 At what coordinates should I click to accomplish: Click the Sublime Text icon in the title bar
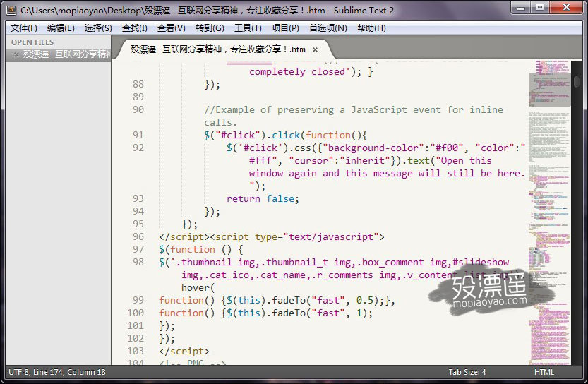11,10
